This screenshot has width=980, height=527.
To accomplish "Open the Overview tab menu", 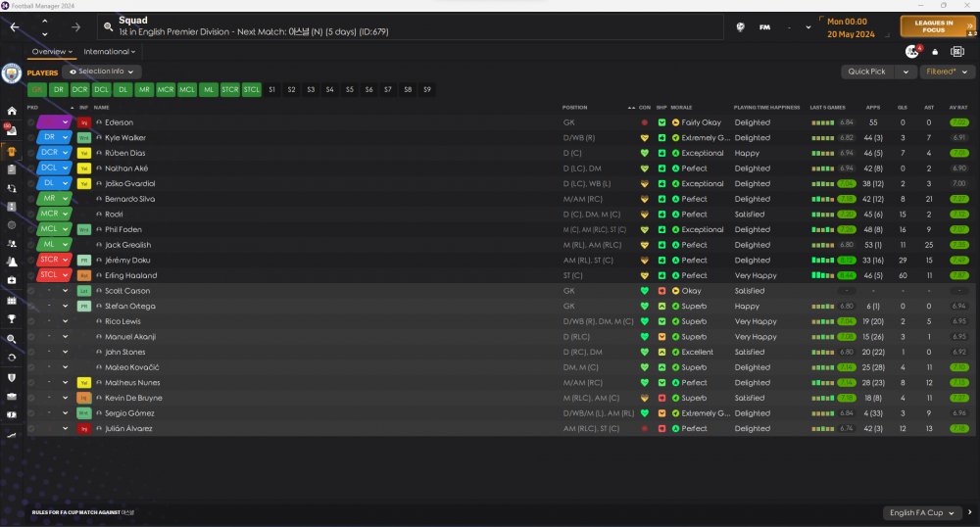I will (x=52, y=52).
